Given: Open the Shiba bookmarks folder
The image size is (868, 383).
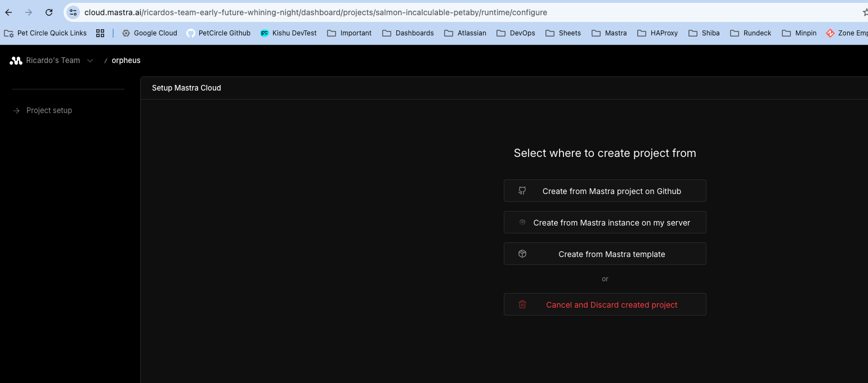Looking at the screenshot, I should 704,33.
